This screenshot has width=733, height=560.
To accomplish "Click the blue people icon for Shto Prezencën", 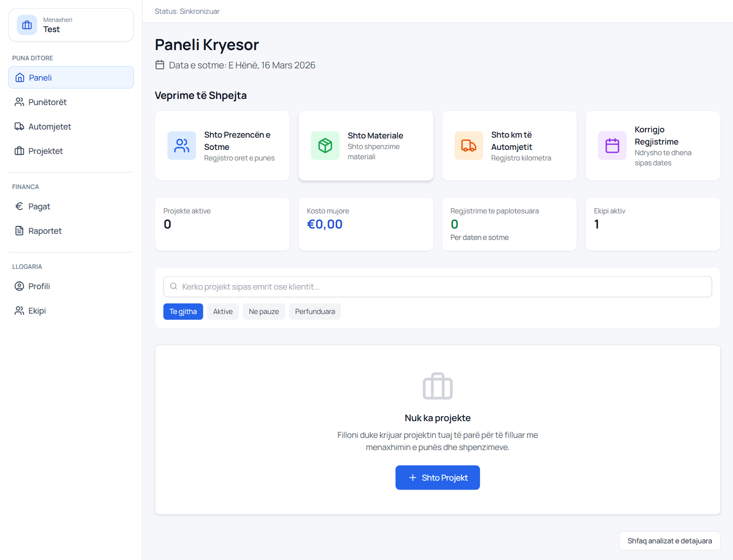I will (181, 146).
